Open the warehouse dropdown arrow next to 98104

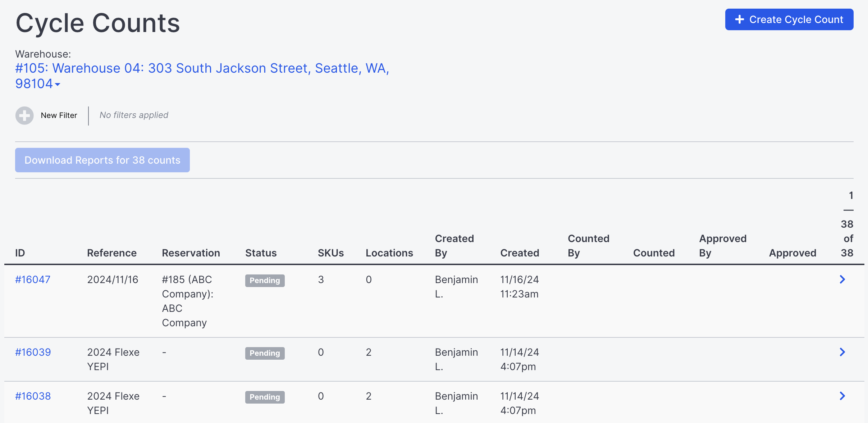[x=58, y=84]
